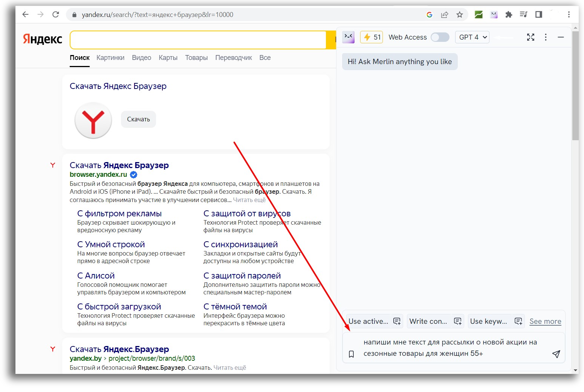Open the Скачать Яндекс Браузер card heading
Viewport: 584px width, 392px height.
pyautogui.click(x=118, y=86)
